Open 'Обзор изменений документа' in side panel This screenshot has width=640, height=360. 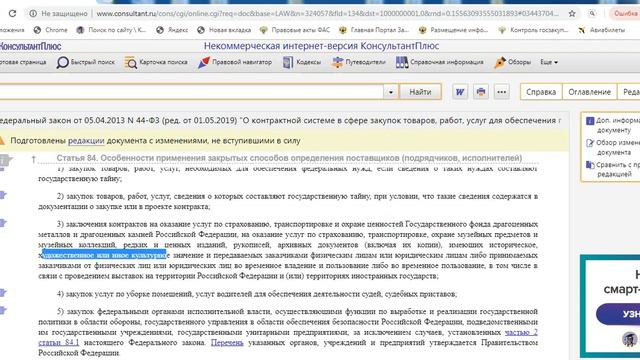[x=614, y=147]
